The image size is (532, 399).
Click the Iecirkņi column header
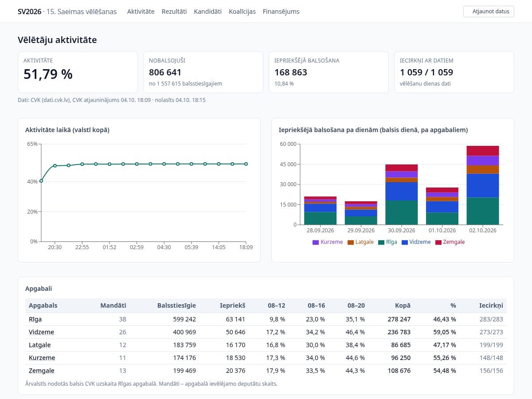[x=491, y=305]
